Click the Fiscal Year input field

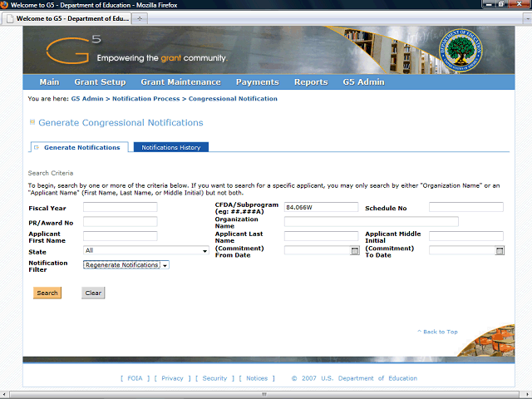tap(120, 207)
